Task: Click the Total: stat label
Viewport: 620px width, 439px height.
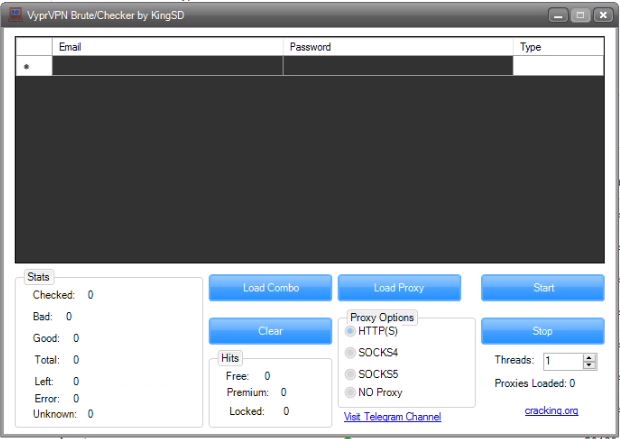Action: 47,360
